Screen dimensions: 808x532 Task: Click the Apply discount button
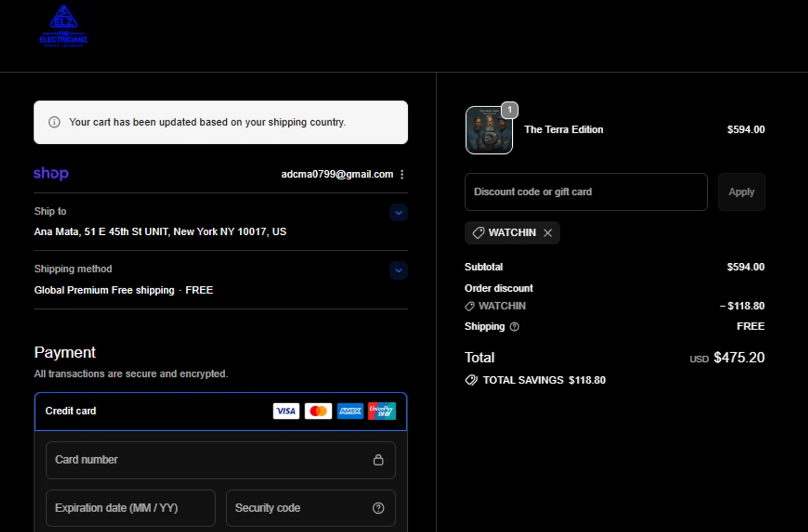[x=742, y=192]
